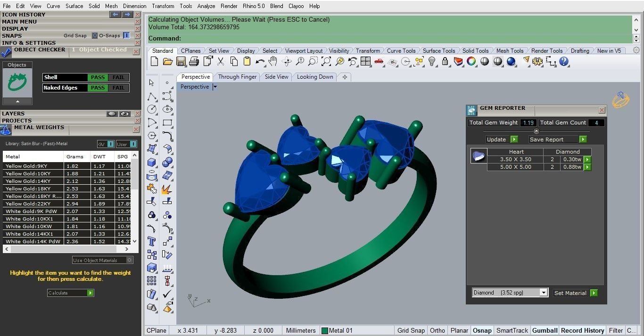This screenshot has height=336, width=644.
Task: Toggle layer visibility eye icon
Action: (x=125, y=114)
